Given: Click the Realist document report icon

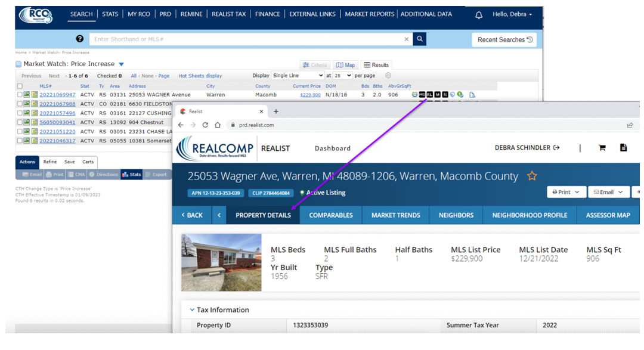Looking at the screenshot, I should pos(624,147).
